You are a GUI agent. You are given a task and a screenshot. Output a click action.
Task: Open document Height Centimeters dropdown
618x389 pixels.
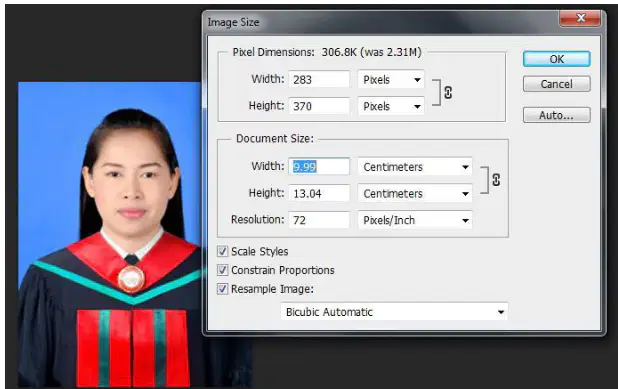point(415,194)
